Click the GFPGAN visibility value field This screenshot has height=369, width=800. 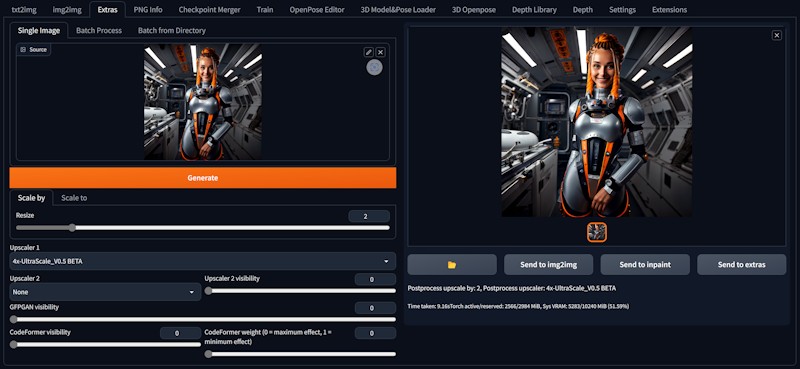tap(375, 308)
